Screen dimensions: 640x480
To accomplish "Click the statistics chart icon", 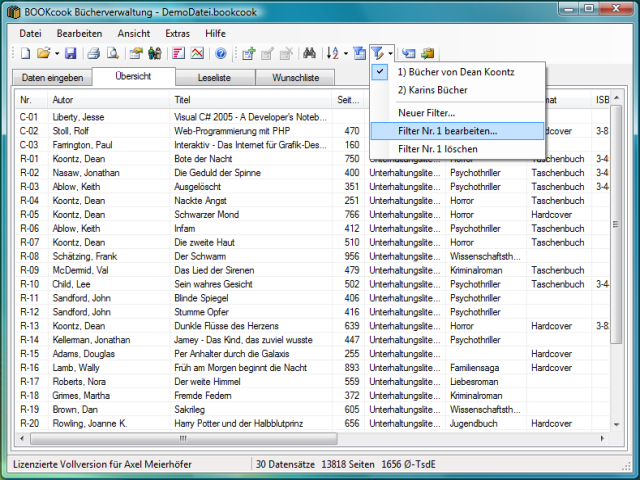I will click(198, 53).
